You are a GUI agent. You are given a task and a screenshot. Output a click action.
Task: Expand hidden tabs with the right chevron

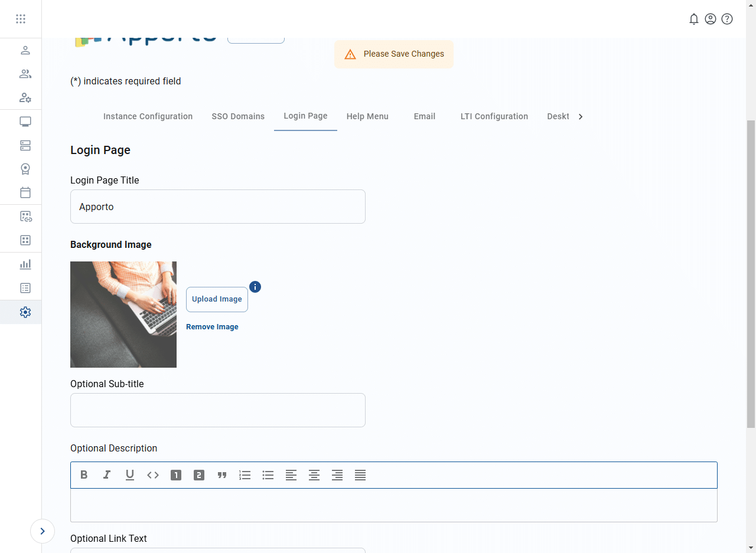tap(581, 116)
